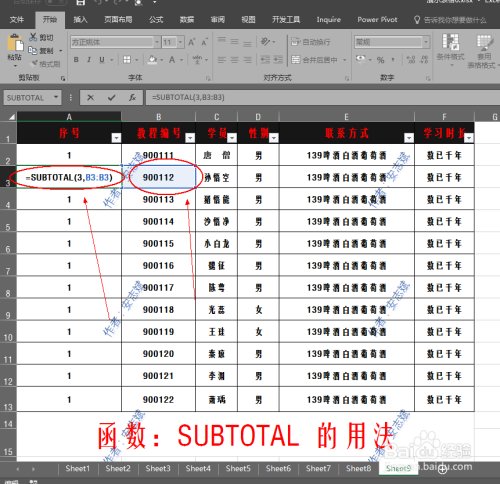Expand the number format (常规) dropdown

pyautogui.click(x=426, y=42)
